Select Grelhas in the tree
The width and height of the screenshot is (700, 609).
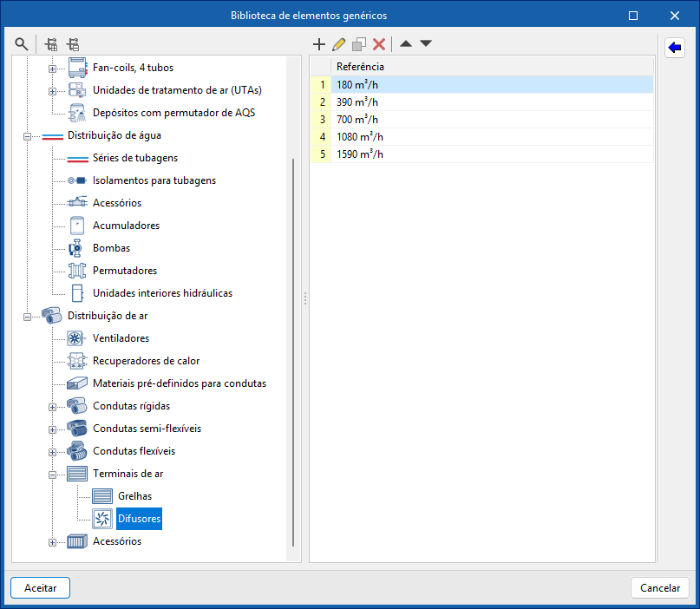[134, 497]
